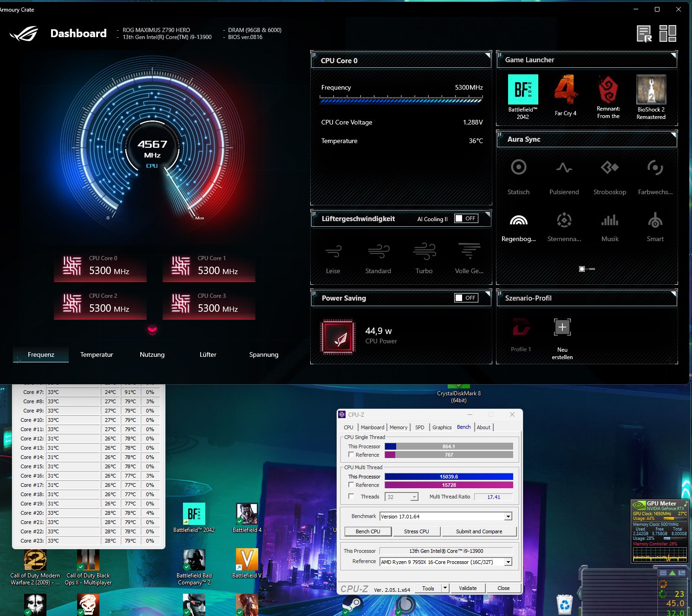Viewport: 692px width, 616px height.
Task: Choose Turbo fan speed mode
Action: pos(424,251)
